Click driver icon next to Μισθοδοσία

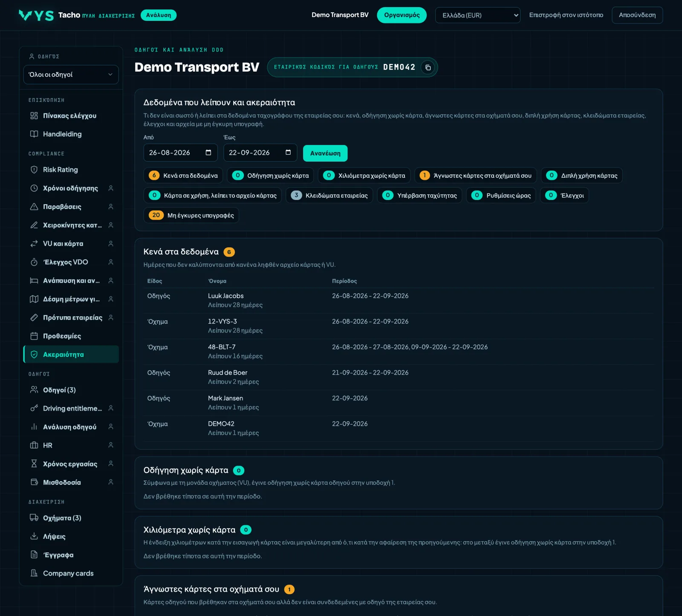click(111, 482)
